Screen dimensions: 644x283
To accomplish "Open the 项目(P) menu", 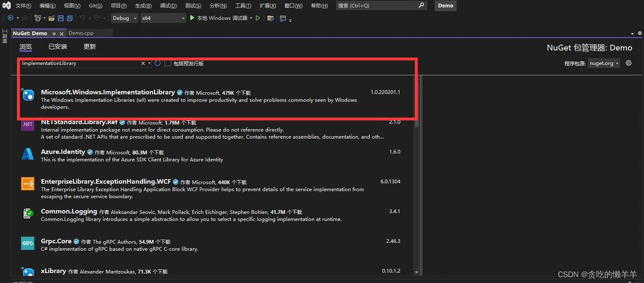I will (119, 6).
